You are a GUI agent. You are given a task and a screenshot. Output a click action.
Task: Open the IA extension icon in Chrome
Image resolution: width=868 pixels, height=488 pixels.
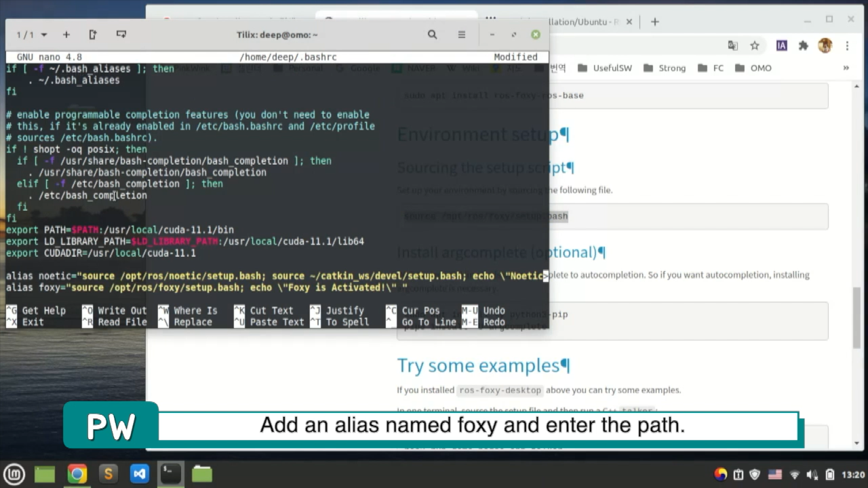(782, 45)
